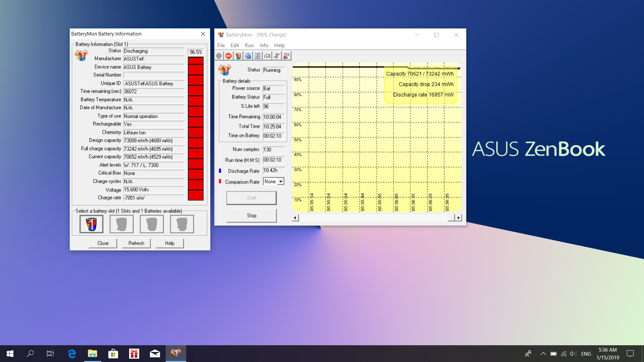This screenshot has height=362, width=644.
Task: Click the red Comparison Rate color marker
Action: (220, 182)
